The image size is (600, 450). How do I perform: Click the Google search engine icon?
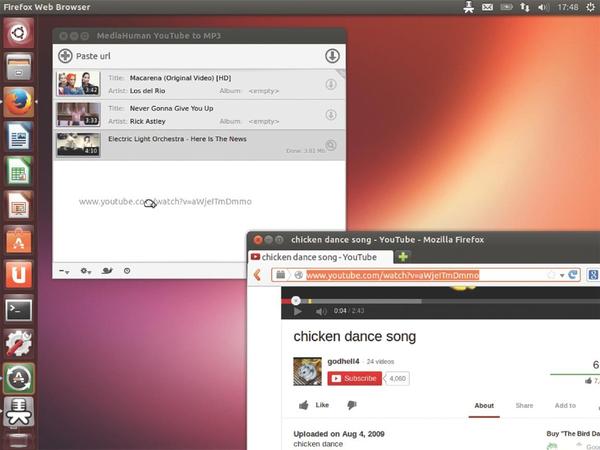593,275
